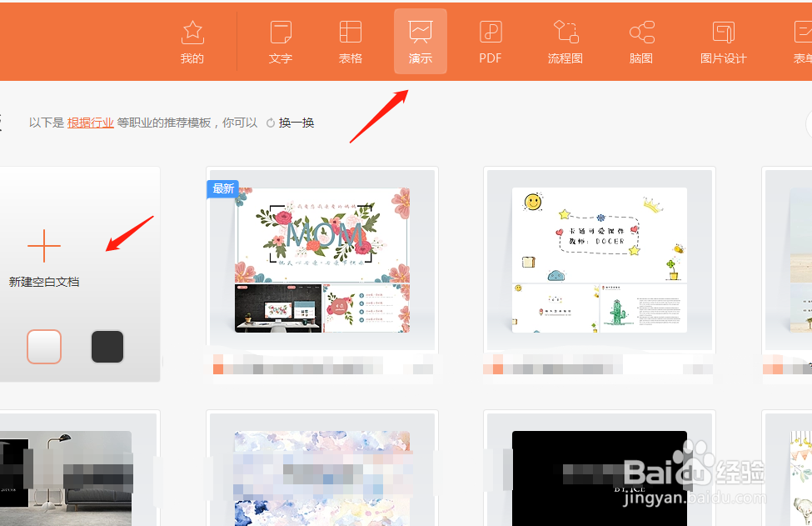The height and width of the screenshot is (526, 812).
Task: Switch to the 文字 document tab
Action: coord(281,42)
